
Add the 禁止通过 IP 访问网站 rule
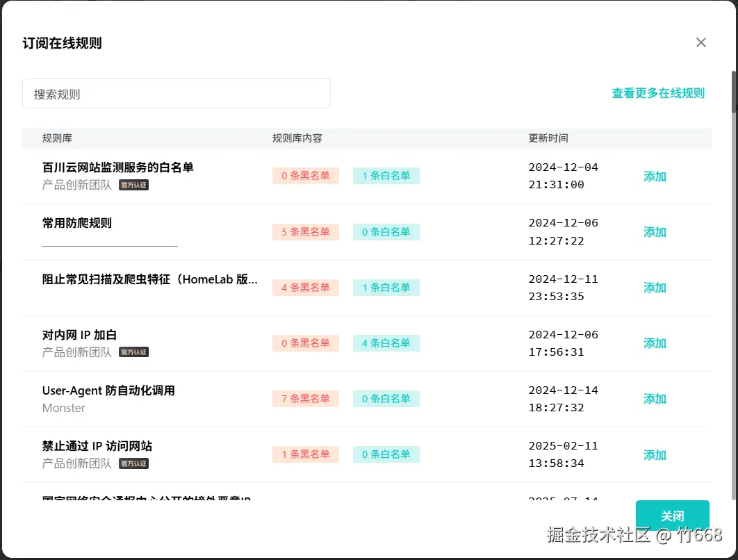tap(654, 454)
